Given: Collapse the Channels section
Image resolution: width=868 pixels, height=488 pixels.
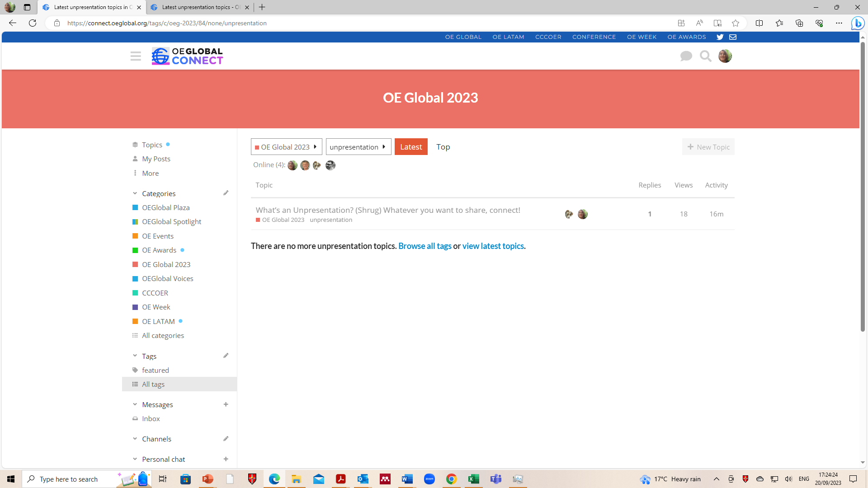Looking at the screenshot, I should pyautogui.click(x=135, y=439).
